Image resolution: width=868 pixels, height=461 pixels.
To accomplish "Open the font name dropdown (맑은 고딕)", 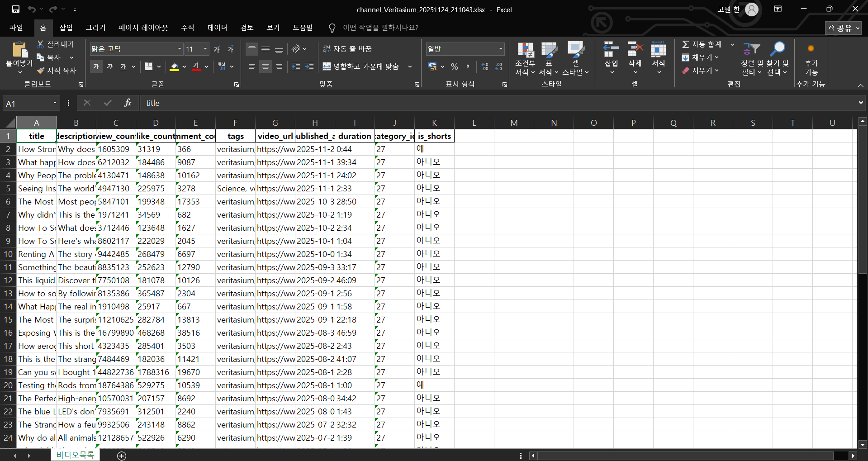I will point(180,49).
